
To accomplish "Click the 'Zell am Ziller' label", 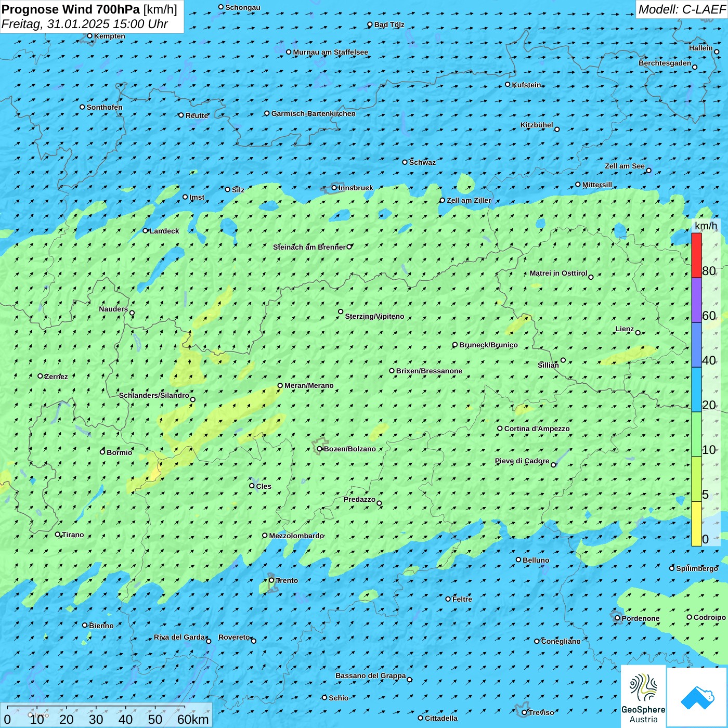I will 469,200.
